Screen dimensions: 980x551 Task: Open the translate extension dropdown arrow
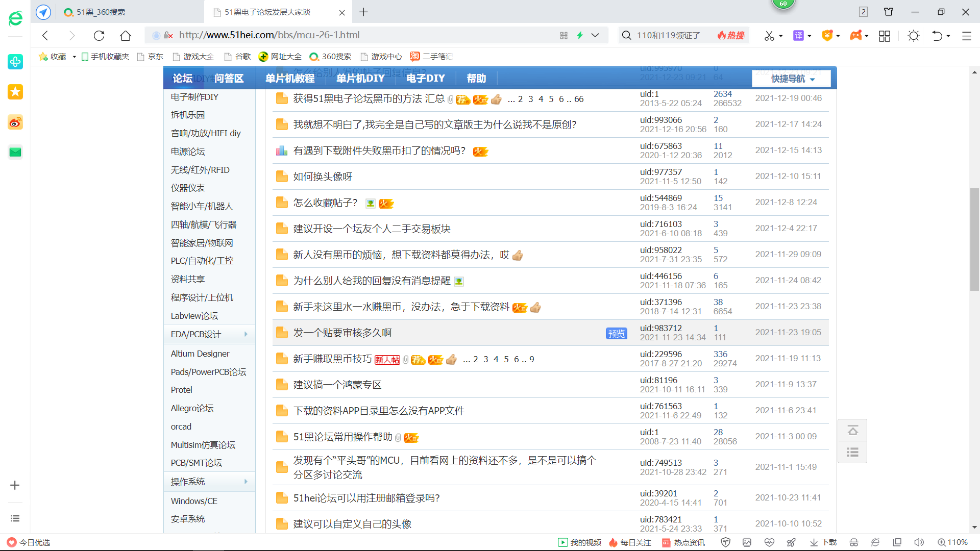tap(810, 36)
